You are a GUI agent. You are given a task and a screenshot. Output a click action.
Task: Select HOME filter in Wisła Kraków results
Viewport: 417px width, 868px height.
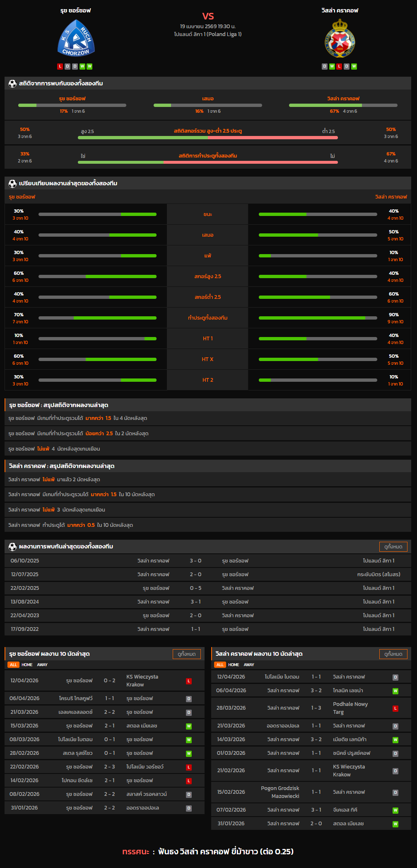(x=234, y=665)
